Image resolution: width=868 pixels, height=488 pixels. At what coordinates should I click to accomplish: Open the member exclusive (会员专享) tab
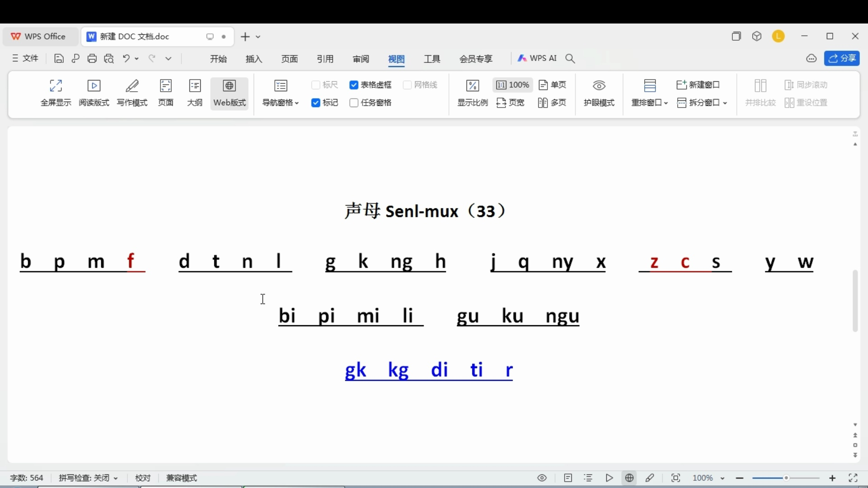(x=476, y=59)
